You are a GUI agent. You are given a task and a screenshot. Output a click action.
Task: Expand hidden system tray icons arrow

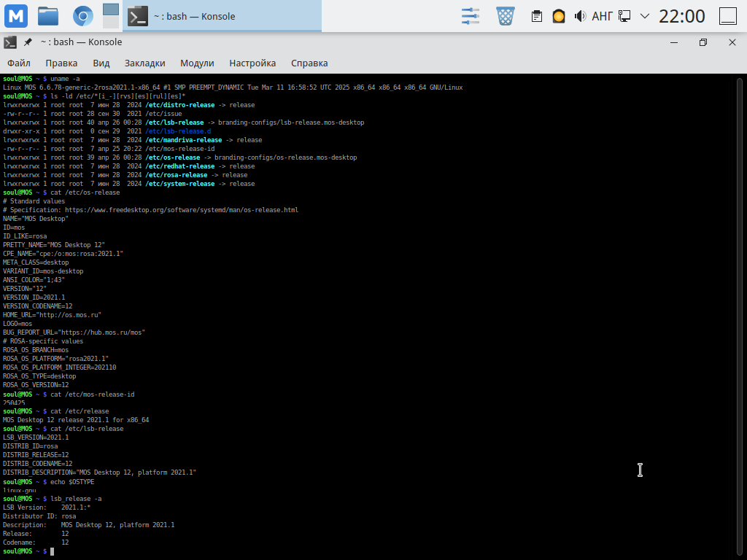tap(645, 16)
